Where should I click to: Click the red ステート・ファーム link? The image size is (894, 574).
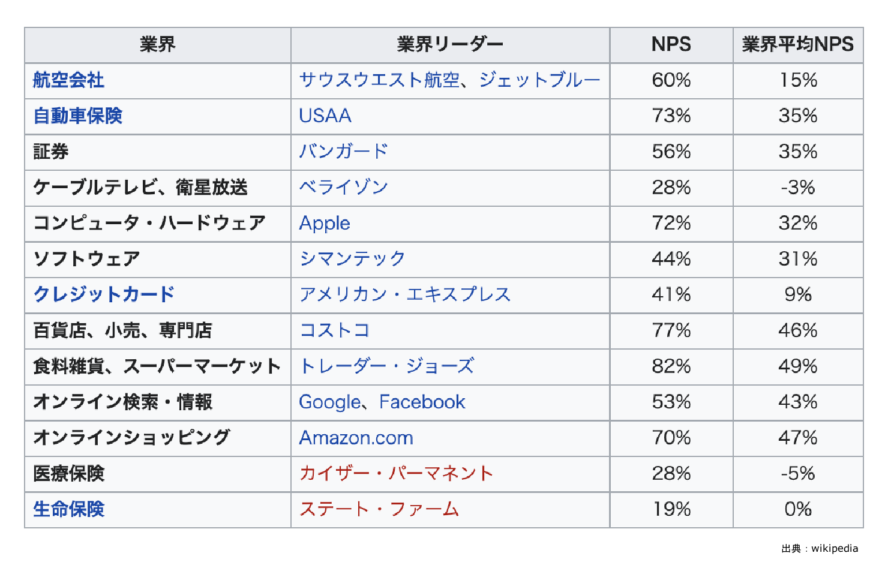(x=379, y=509)
